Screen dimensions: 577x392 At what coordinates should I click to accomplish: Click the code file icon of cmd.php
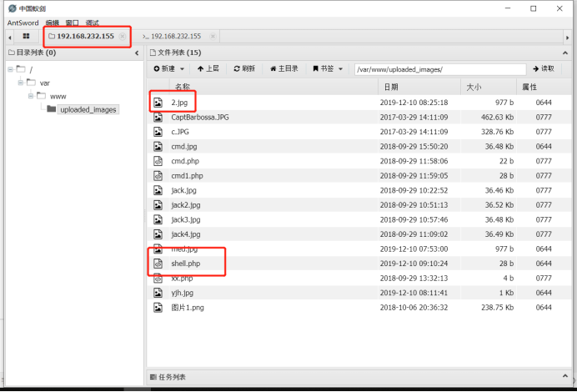point(158,161)
